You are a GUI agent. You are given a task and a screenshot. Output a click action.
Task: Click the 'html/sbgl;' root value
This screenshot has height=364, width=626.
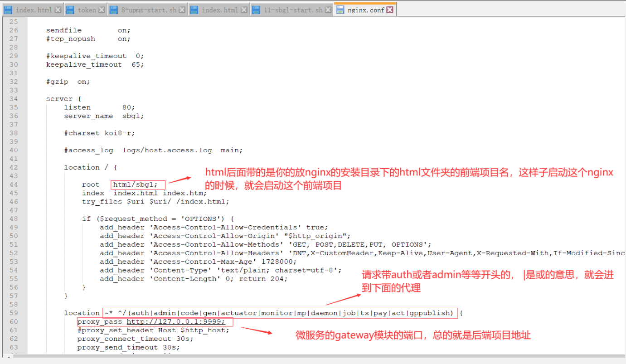coord(135,184)
